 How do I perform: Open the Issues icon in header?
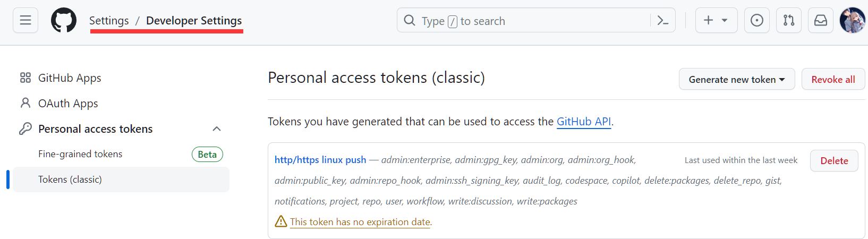click(x=757, y=21)
